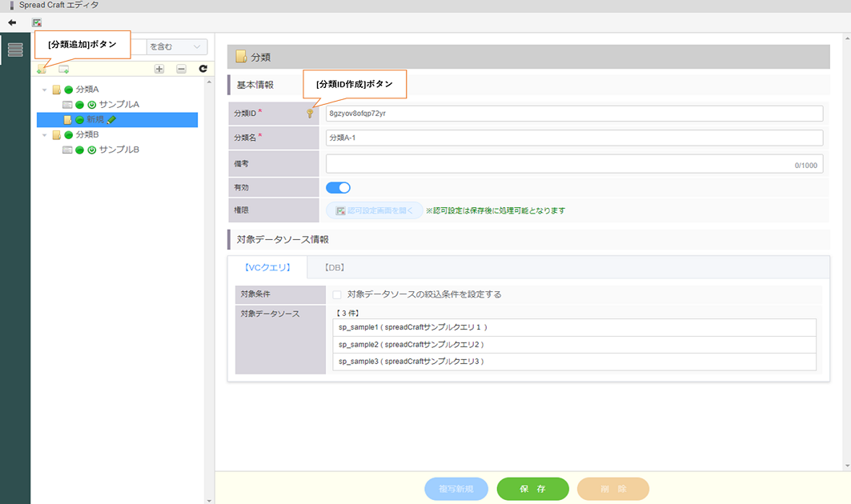Click the green 保存 button
Image resolution: width=851 pixels, height=504 pixels.
pos(532,489)
